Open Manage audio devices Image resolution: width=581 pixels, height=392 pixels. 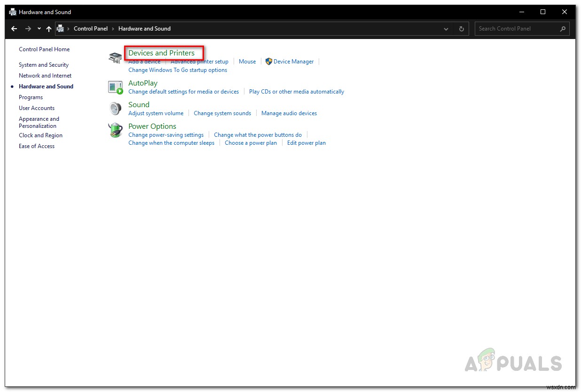click(x=289, y=113)
